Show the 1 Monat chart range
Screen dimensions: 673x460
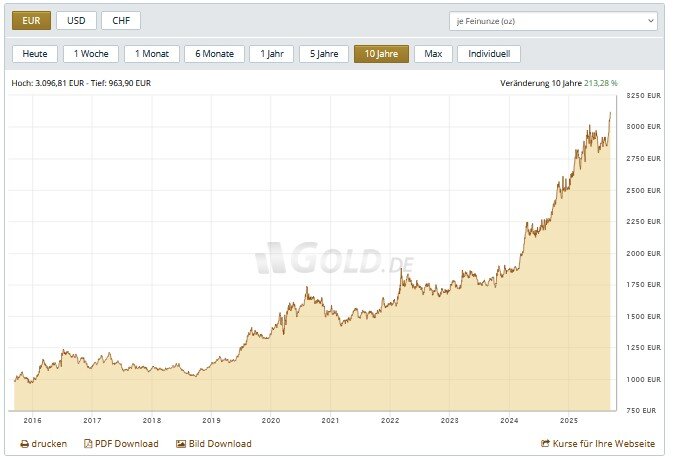pyautogui.click(x=152, y=54)
